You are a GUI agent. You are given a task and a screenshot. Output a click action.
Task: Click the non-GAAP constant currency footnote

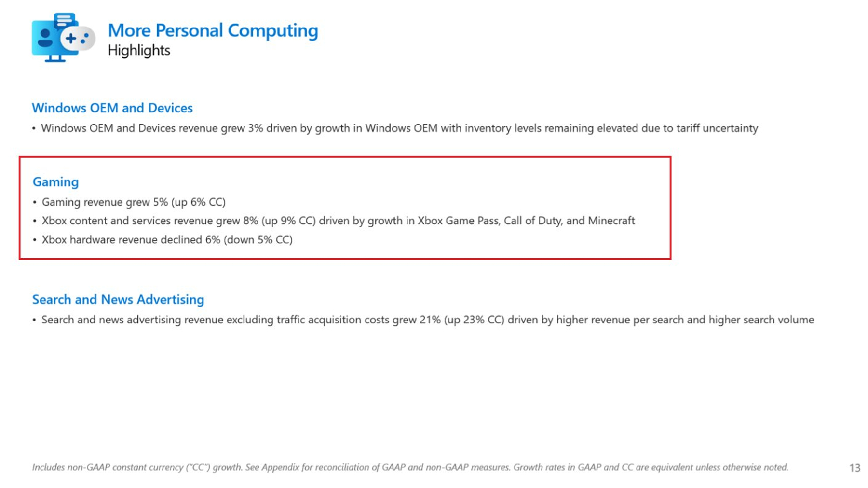(x=410, y=467)
